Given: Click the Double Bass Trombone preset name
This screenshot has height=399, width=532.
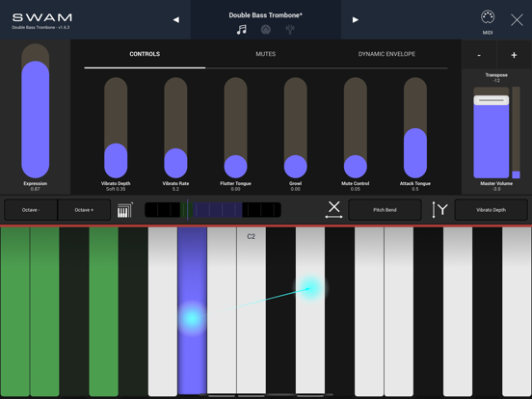Looking at the screenshot, I should (x=266, y=15).
